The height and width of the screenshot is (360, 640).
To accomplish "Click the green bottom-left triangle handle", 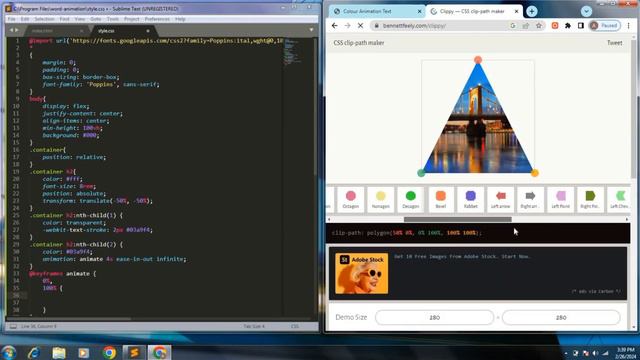I will (x=421, y=173).
